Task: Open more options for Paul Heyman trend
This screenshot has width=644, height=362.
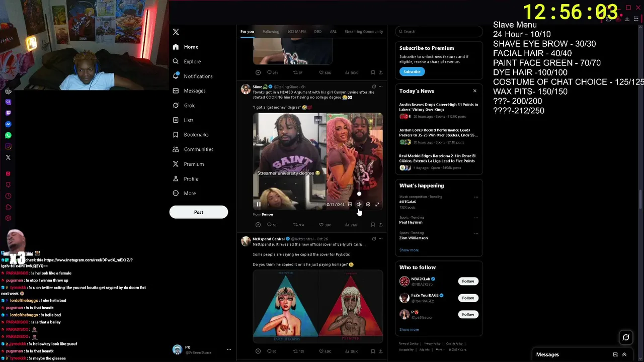Action: pyautogui.click(x=476, y=218)
